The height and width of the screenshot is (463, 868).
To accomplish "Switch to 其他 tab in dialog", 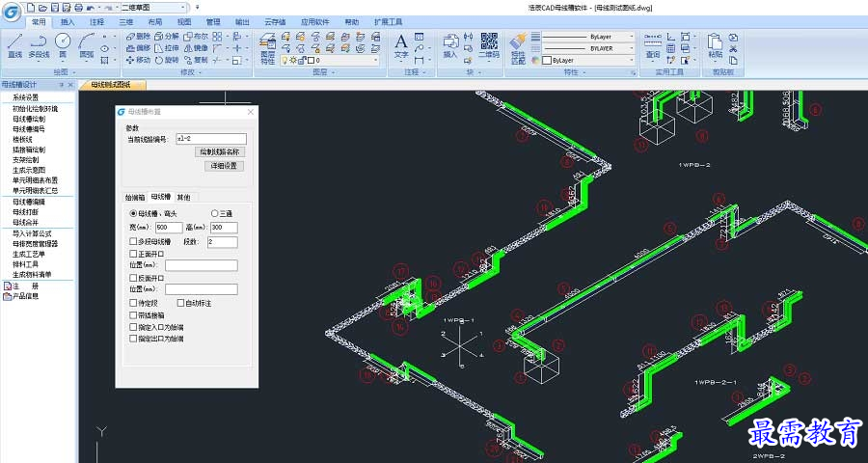I will tap(183, 197).
